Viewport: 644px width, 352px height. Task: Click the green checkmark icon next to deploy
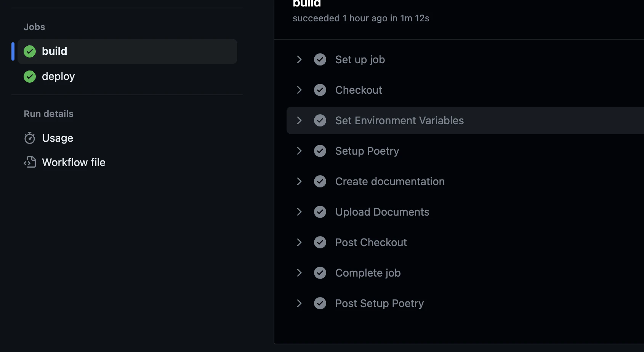pyautogui.click(x=30, y=77)
